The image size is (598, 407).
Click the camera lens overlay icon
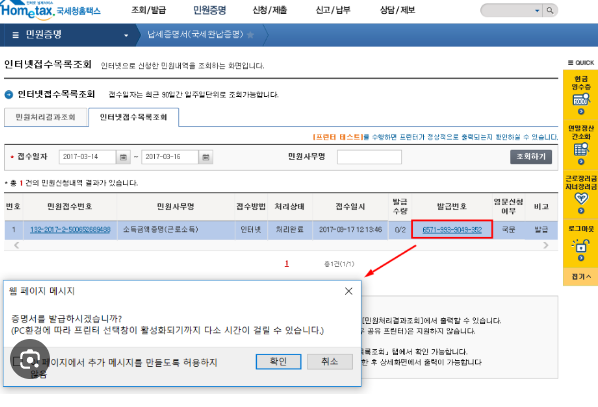[x=30, y=359]
